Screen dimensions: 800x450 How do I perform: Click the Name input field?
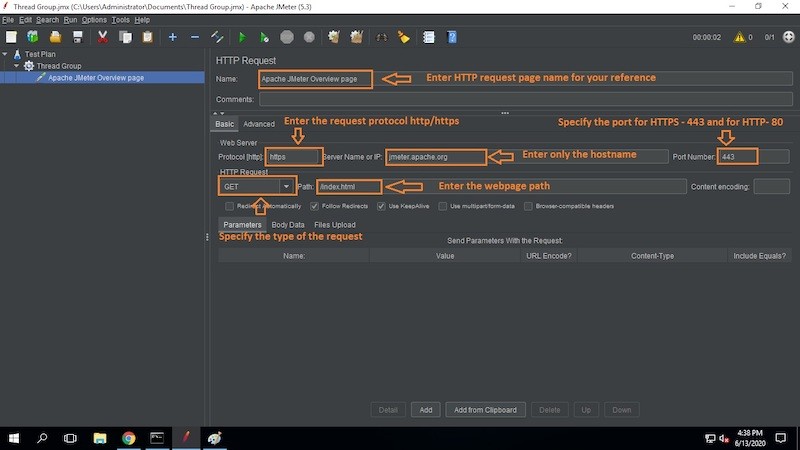click(526, 79)
